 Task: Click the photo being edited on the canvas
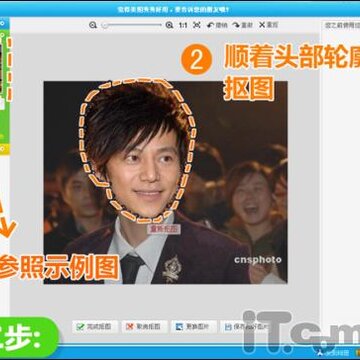click(165, 182)
